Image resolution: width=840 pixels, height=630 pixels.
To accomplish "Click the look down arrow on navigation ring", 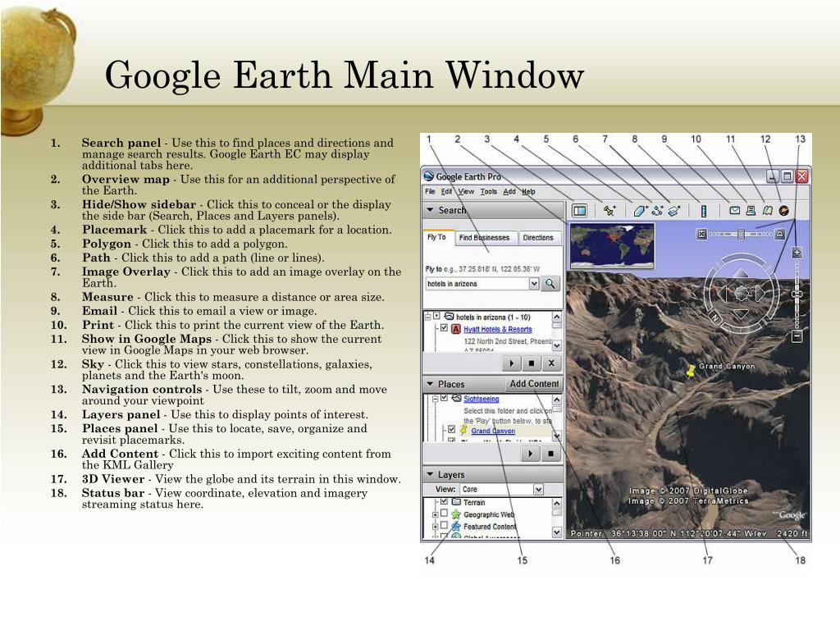I will 741,313.
